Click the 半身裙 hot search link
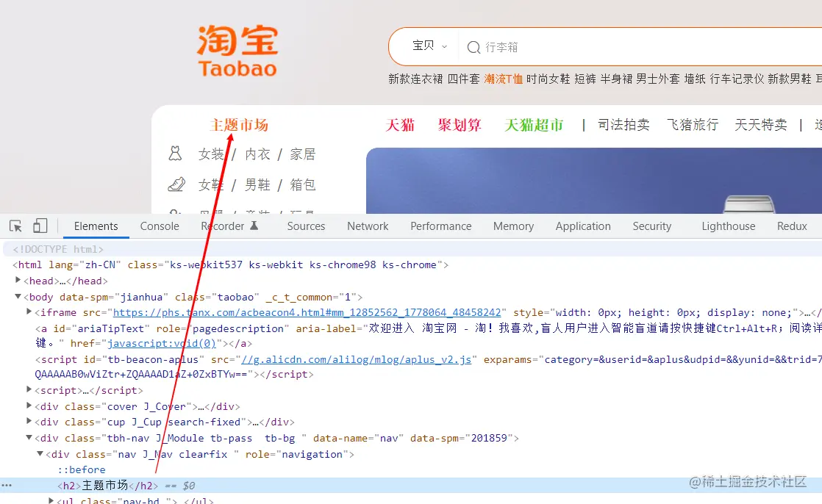The image size is (822, 504). 616,79
